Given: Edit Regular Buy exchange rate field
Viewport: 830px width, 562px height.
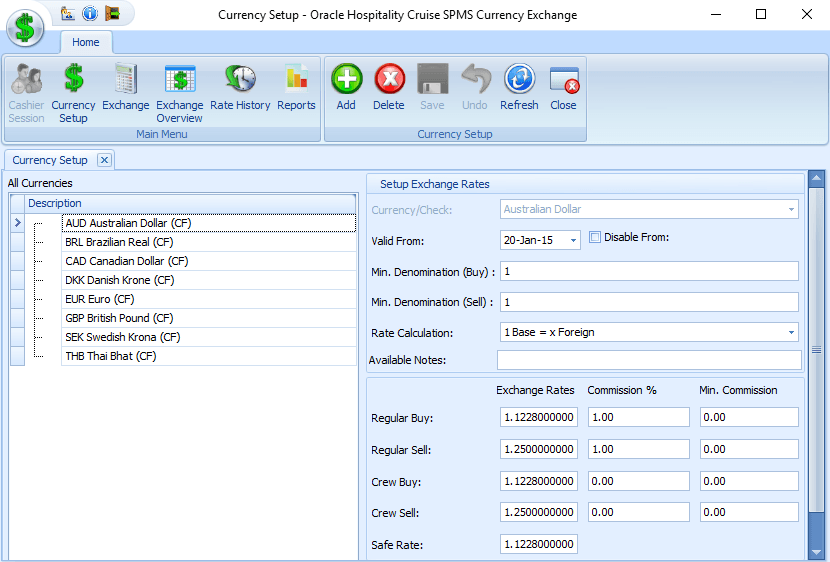Looking at the screenshot, I should (x=538, y=417).
